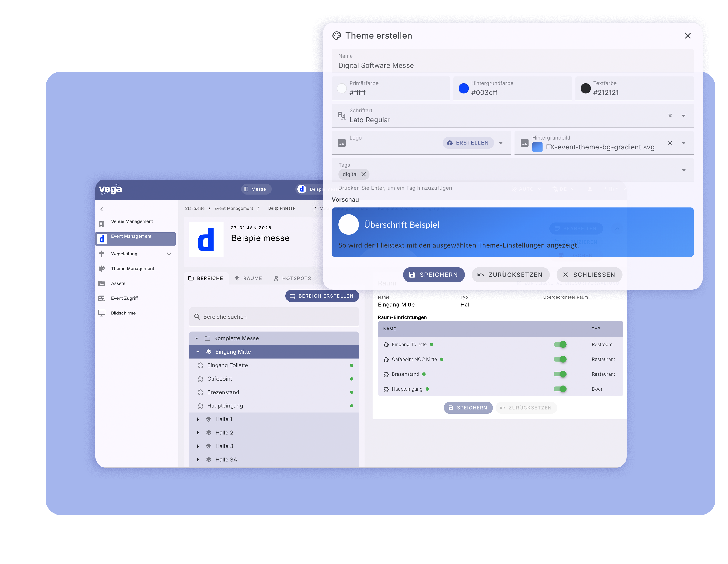Image resolution: width=728 pixels, height=564 pixels.
Task: Click the Bildschirme monitor icon
Action: (x=102, y=313)
